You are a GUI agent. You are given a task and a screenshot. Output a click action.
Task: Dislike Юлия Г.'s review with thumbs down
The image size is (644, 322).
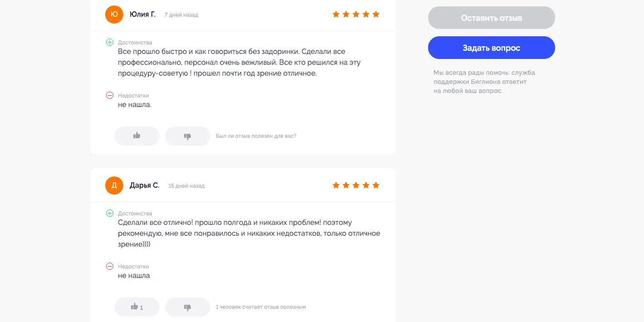tap(188, 136)
